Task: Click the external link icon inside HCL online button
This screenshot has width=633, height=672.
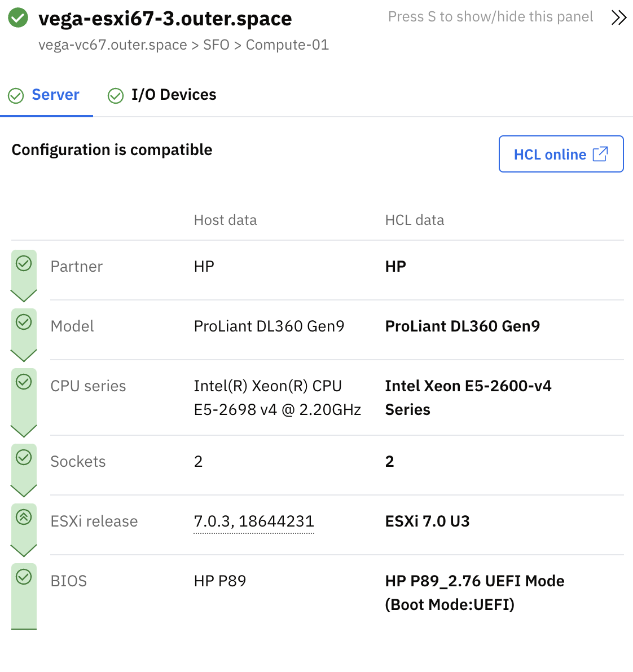Action: pyautogui.click(x=601, y=153)
